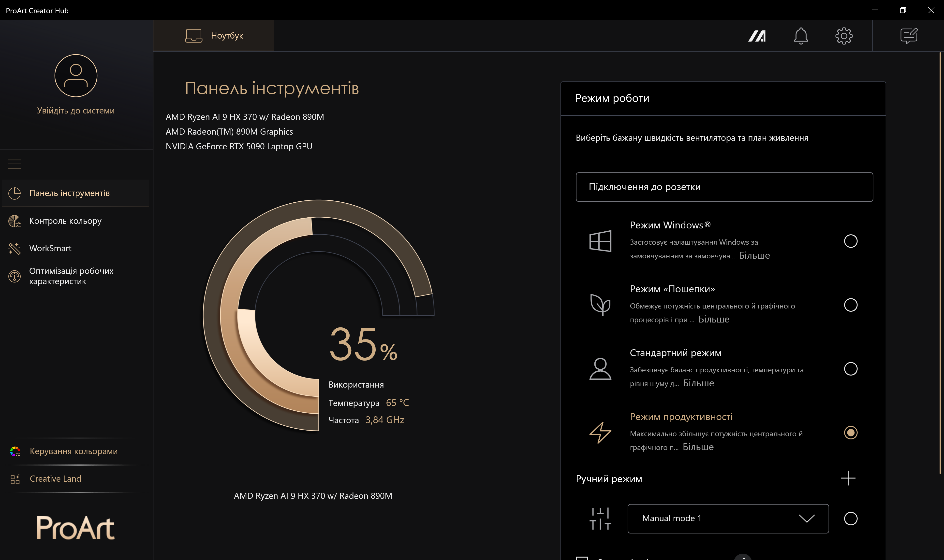Click the ASUS slash logo icon
The width and height of the screenshot is (944, 560).
(757, 36)
